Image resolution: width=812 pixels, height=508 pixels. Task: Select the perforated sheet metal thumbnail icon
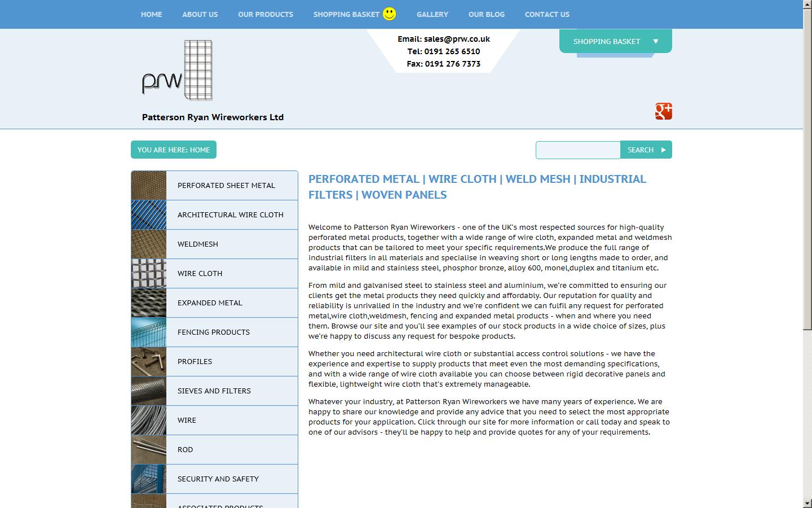coord(148,185)
